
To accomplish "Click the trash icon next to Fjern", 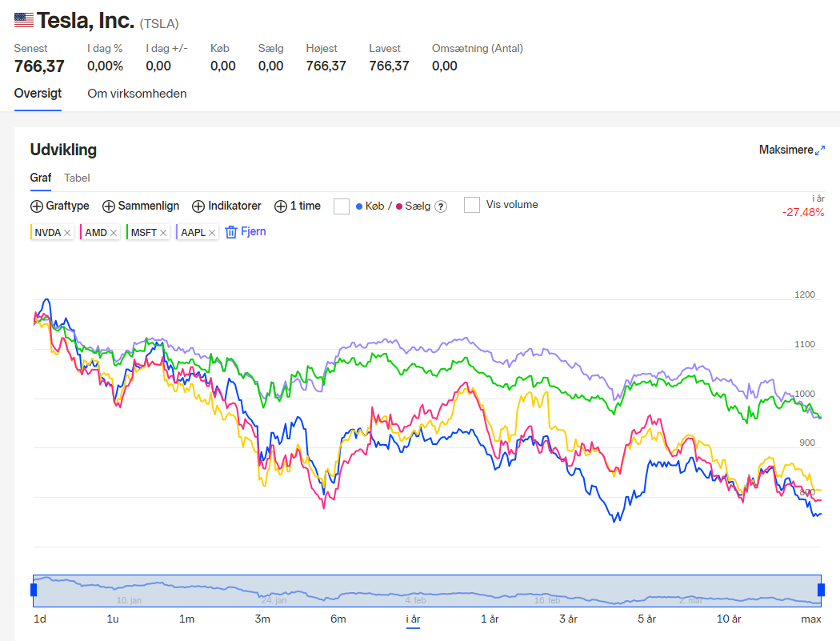I will (231, 232).
